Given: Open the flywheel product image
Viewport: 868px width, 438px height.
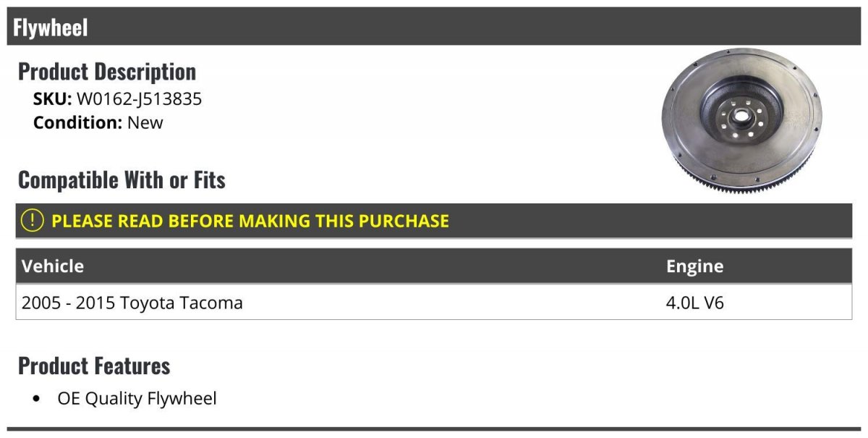Looking at the screenshot, I should point(742,120).
